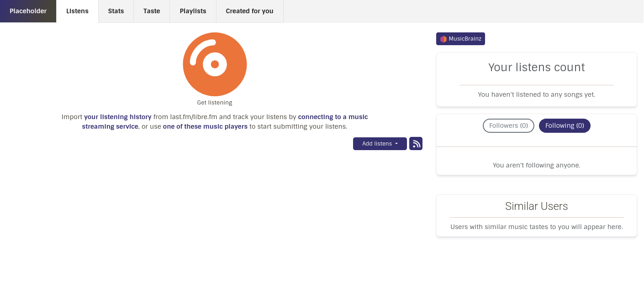Switch to the Stats tab

pos(116,11)
